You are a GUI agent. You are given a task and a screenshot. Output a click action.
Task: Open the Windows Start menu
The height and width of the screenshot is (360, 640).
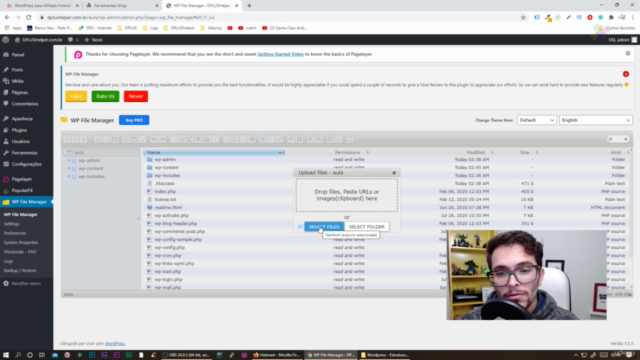click(x=6, y=355)
